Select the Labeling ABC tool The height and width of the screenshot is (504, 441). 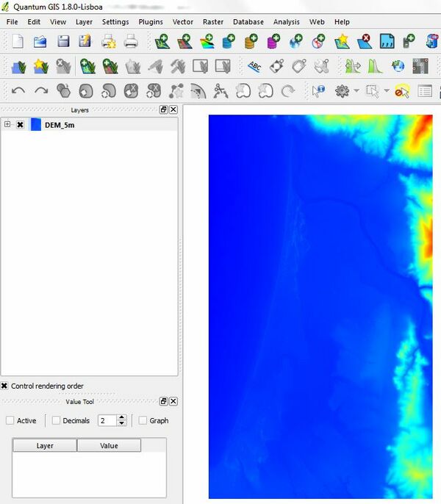tap(254, 67)
